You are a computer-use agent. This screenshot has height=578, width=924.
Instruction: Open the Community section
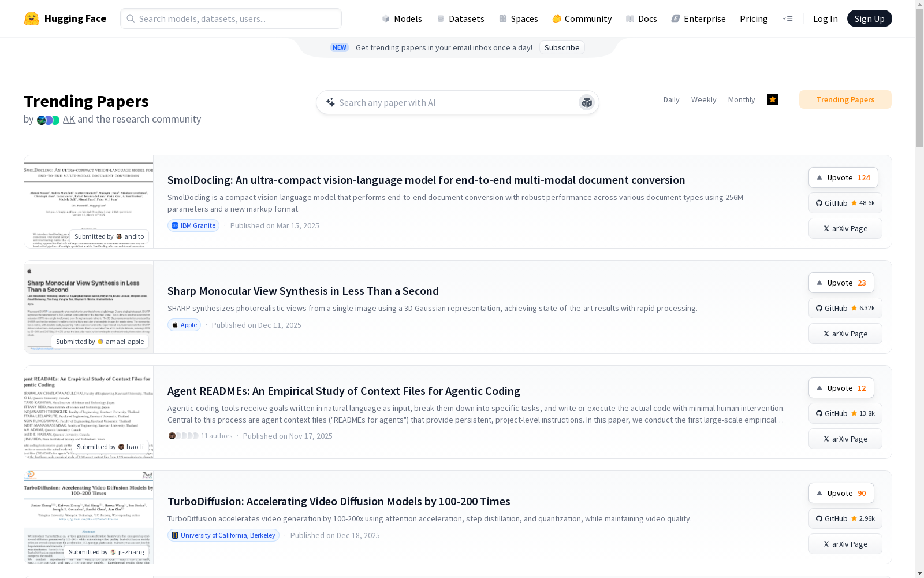(x=582, y=18)
